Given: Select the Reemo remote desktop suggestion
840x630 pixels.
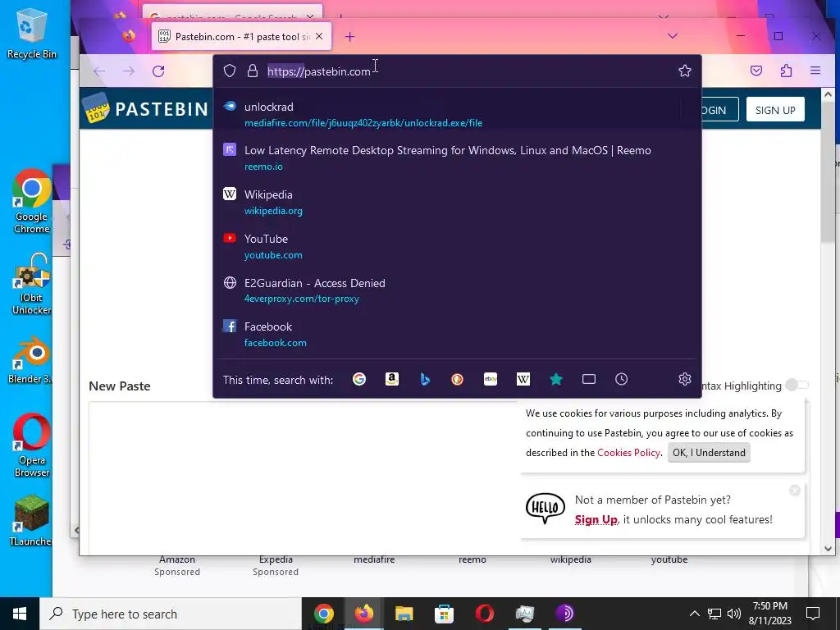Looking at the screenshot, I should (x=457, y=158).
